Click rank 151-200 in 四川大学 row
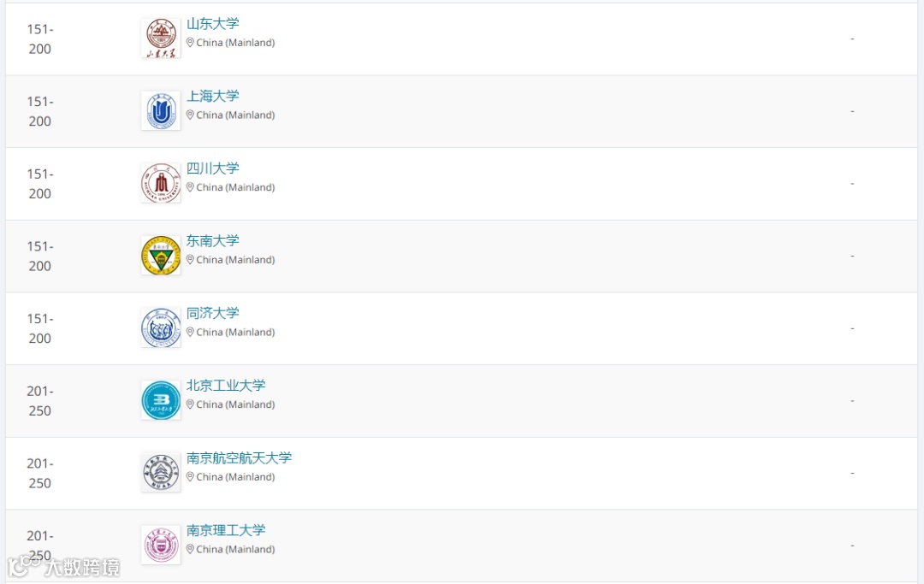Viewport: 924px width, 584px height. coord(40,184)
